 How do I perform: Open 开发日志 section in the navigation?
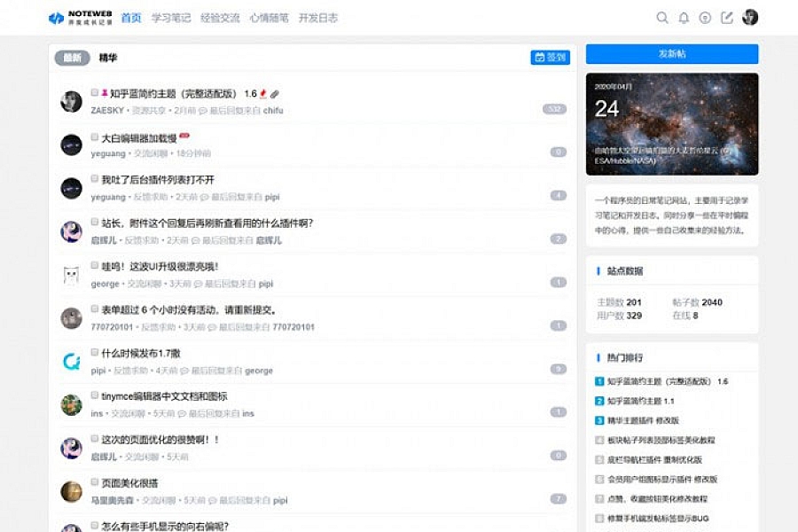(x=318, y=18)
